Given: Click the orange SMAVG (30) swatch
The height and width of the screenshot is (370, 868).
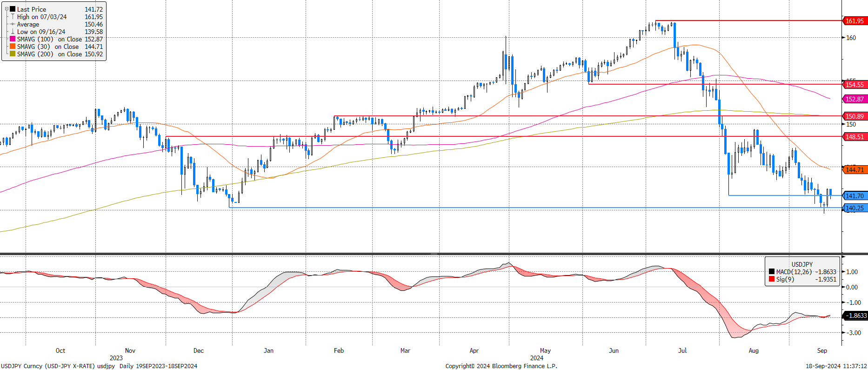Looking at the screenshot, I should click(x=13, y=47).
